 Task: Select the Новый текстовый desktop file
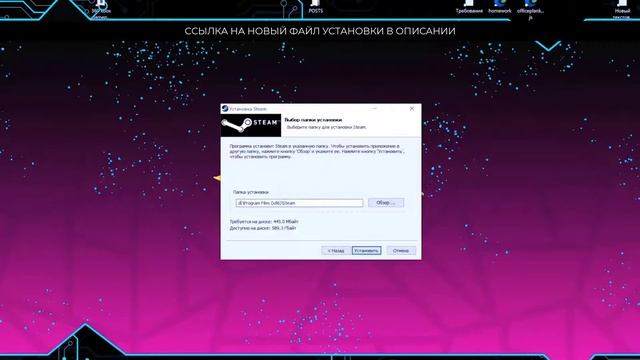pos(622,10)
